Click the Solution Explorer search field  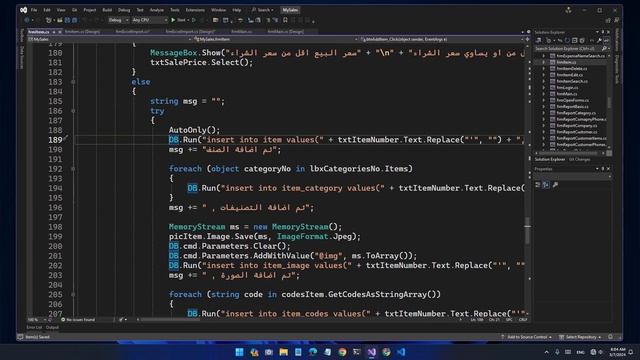pyautogui.click(x=571, y=49)
